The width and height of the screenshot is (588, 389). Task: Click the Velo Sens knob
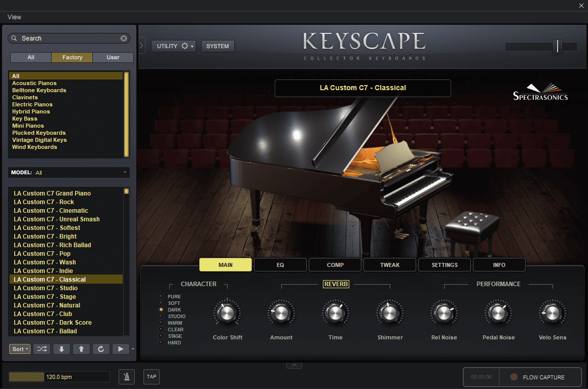tap(553, 313)
